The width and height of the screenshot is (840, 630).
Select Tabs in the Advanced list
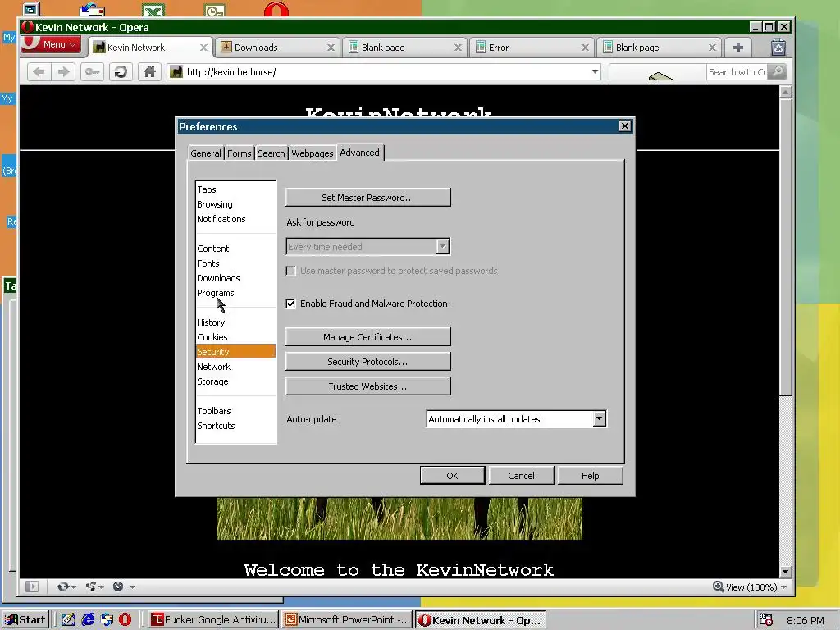[x=235, y=189]
